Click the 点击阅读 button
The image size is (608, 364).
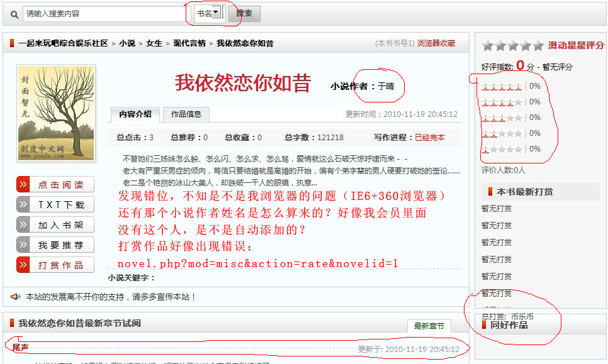click(x=55, y=185)
